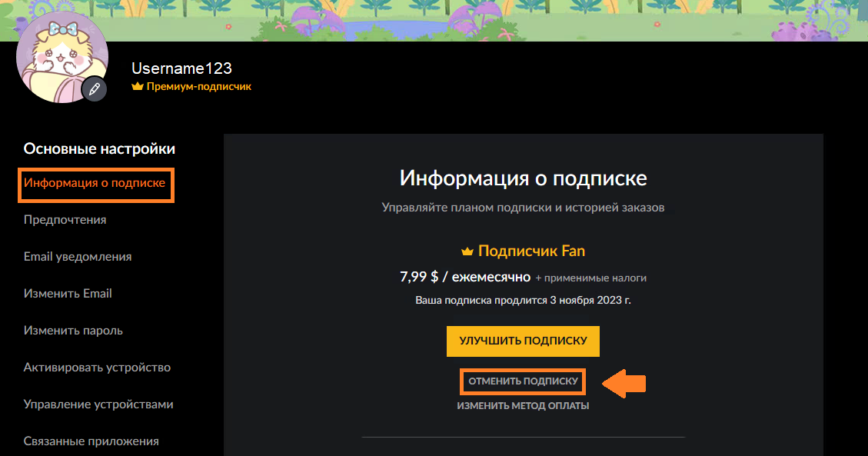Screen dimensions: 868x456
Task: Click the profile banner image
Action: click(434, 21)
